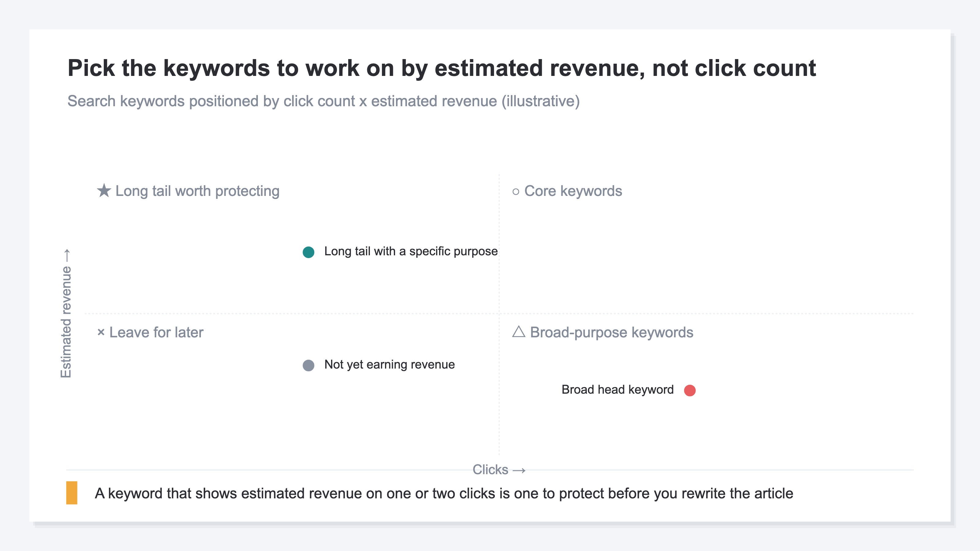Click the circle icon before Core keywords
Screen dimensions: 980x551
[515, 192]
